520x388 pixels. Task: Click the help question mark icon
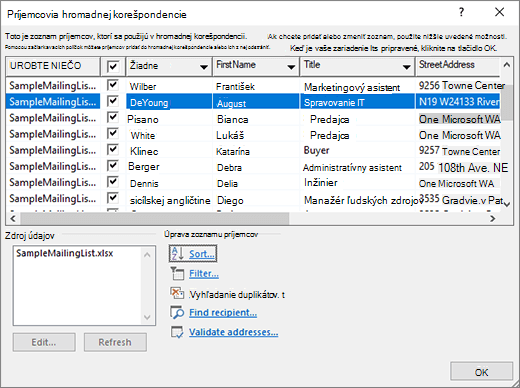click(x=461, y=12)
